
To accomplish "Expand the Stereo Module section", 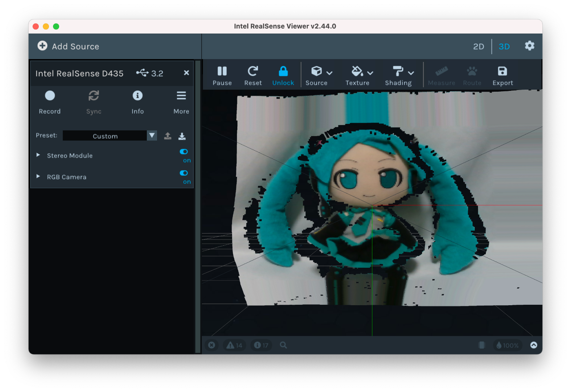I will coord(38,155).
